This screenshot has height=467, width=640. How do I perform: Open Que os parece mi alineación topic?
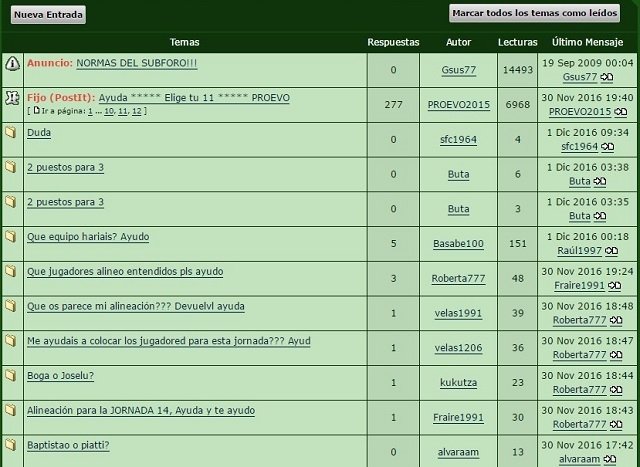pyautogui.click(x=136, y=306)
